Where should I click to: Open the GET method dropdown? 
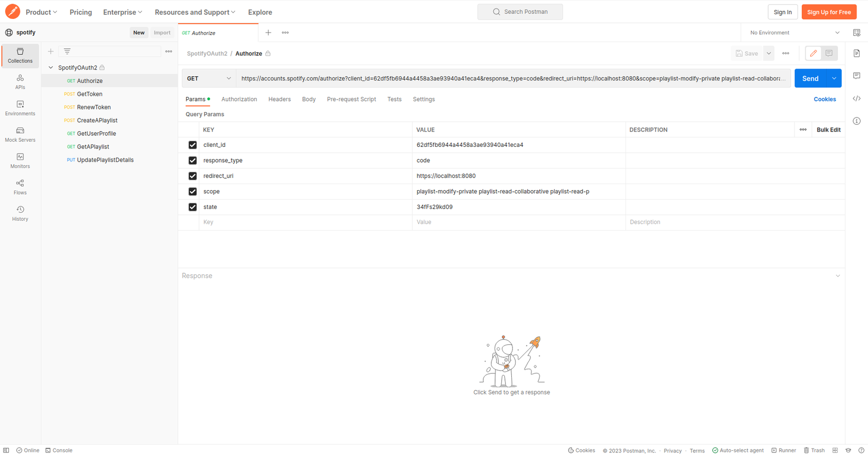pyautogui.click(x=209, y=78)
